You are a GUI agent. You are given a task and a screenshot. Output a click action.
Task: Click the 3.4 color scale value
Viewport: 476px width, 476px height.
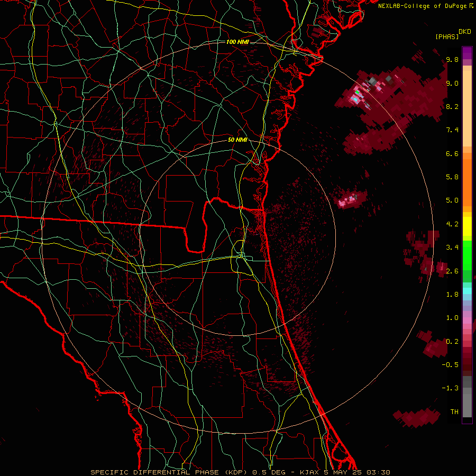point(452,248)
